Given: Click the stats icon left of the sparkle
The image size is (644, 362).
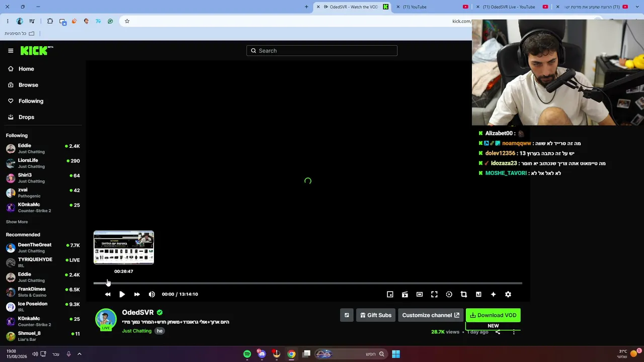Looking at the screenshot, I should pyautogui.click(x=478, y=294).
